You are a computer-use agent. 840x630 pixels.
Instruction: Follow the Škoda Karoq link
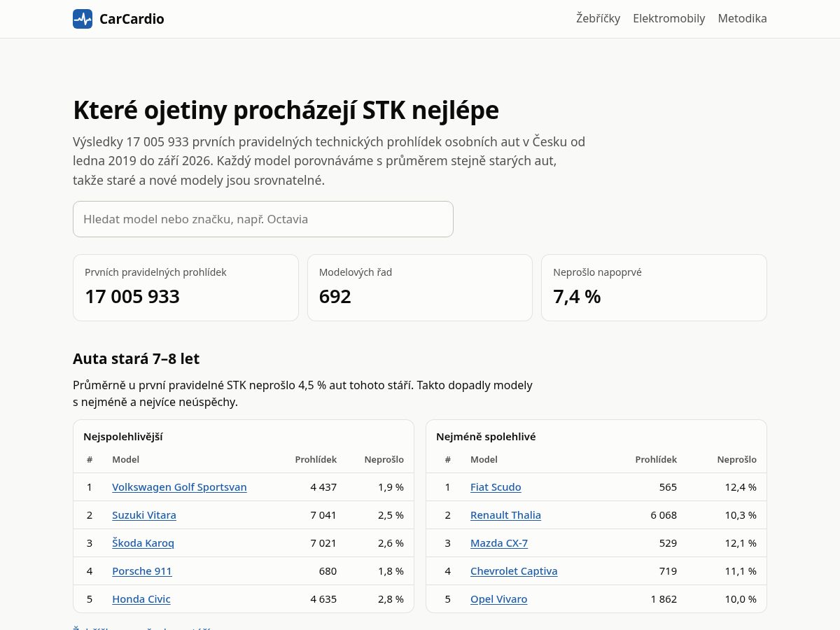(x=143, y=543)
